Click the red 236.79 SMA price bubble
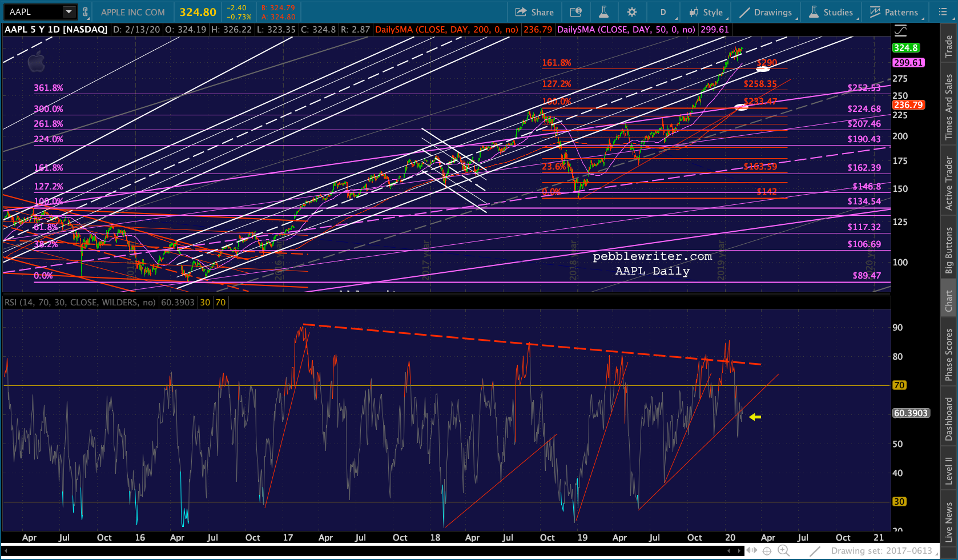Viewport: 958px width, 560px height. click(908, 105)
